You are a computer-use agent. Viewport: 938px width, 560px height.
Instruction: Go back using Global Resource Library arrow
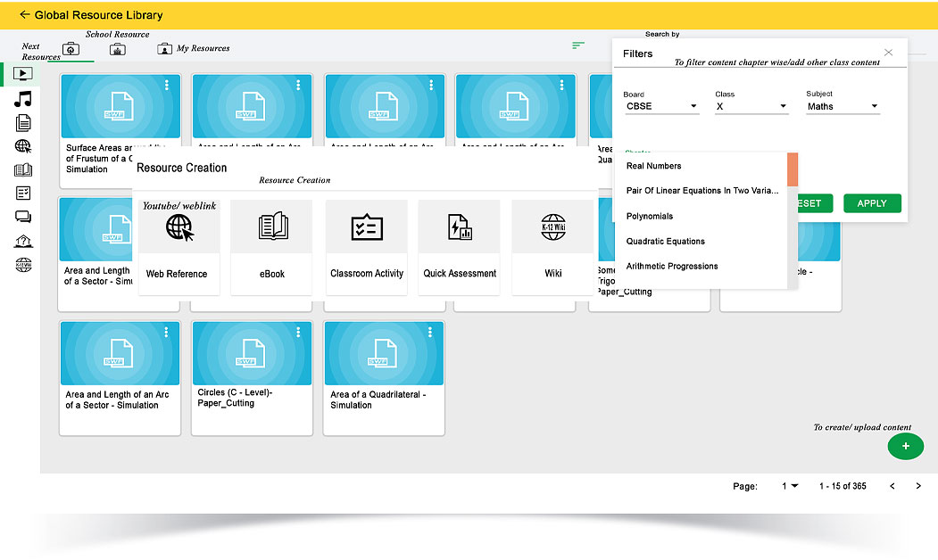coord(24,15)
